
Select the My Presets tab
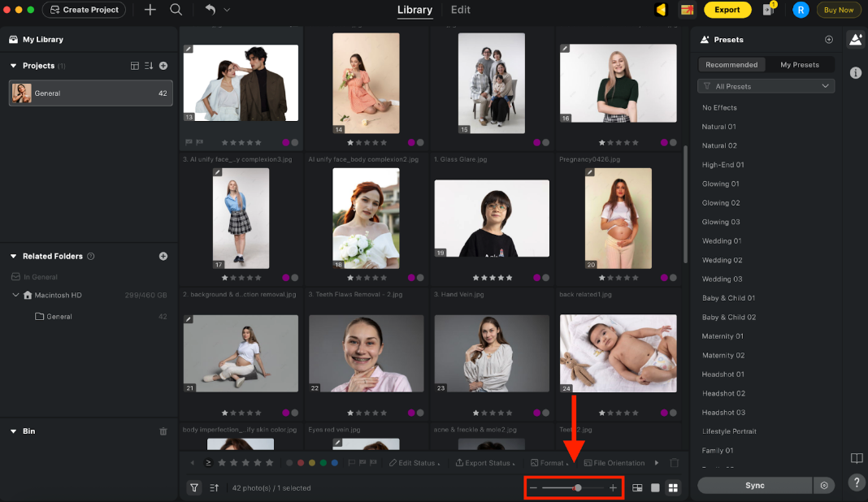click(801, 64)
